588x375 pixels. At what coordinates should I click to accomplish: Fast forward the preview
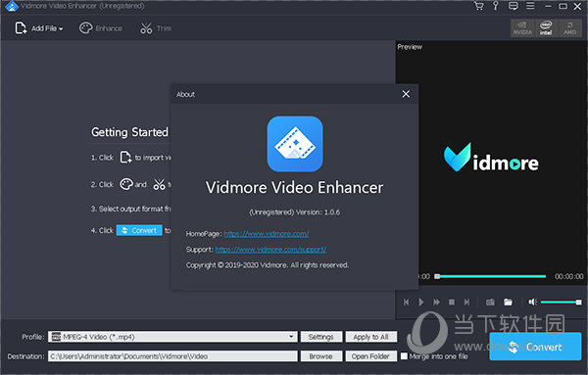[436, 302]
